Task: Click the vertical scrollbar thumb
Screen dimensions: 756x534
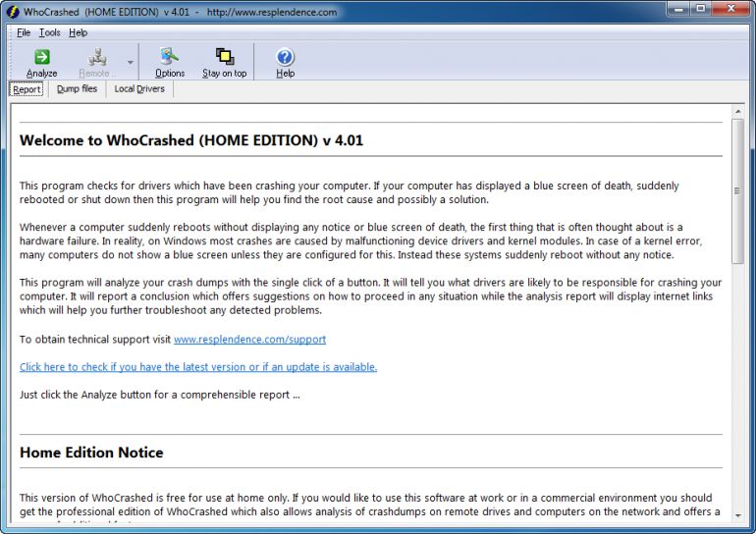Action: [737, 190]
